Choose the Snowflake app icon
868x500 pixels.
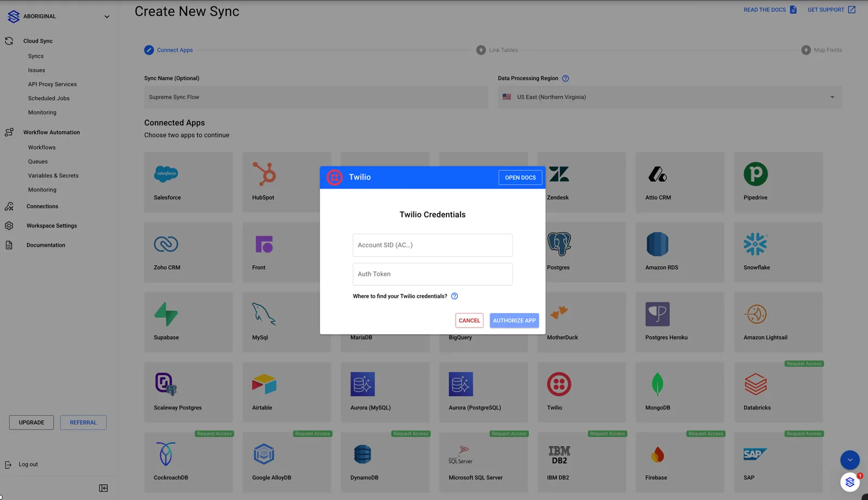click(755, 244)
